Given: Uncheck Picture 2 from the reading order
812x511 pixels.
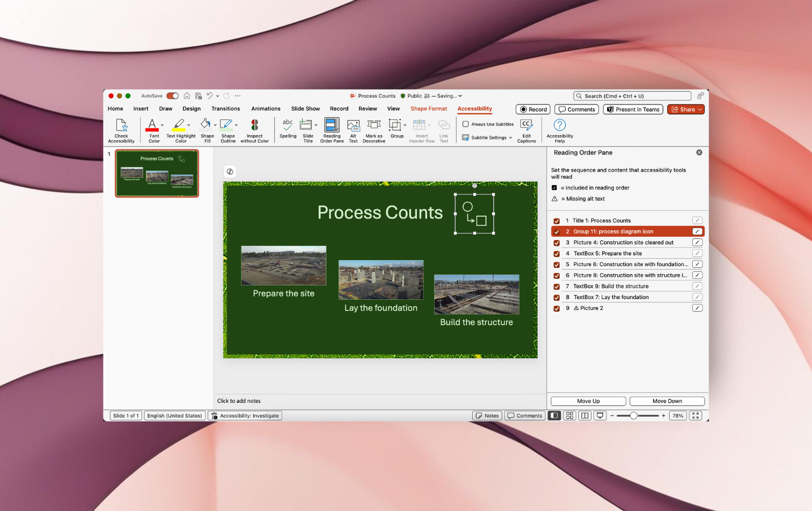Looking at the screenshot, I should [x=556, y=308].
